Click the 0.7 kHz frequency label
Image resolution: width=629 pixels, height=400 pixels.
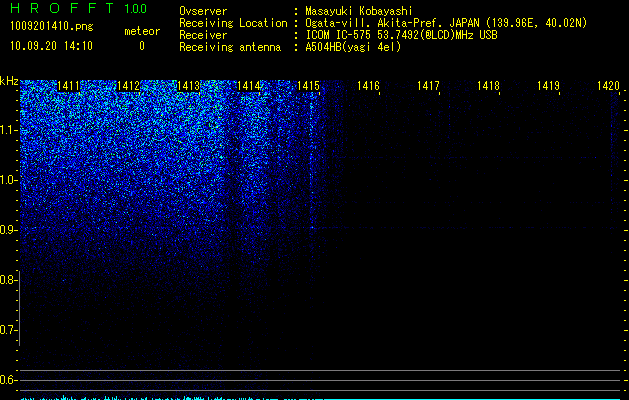[8, 330]
